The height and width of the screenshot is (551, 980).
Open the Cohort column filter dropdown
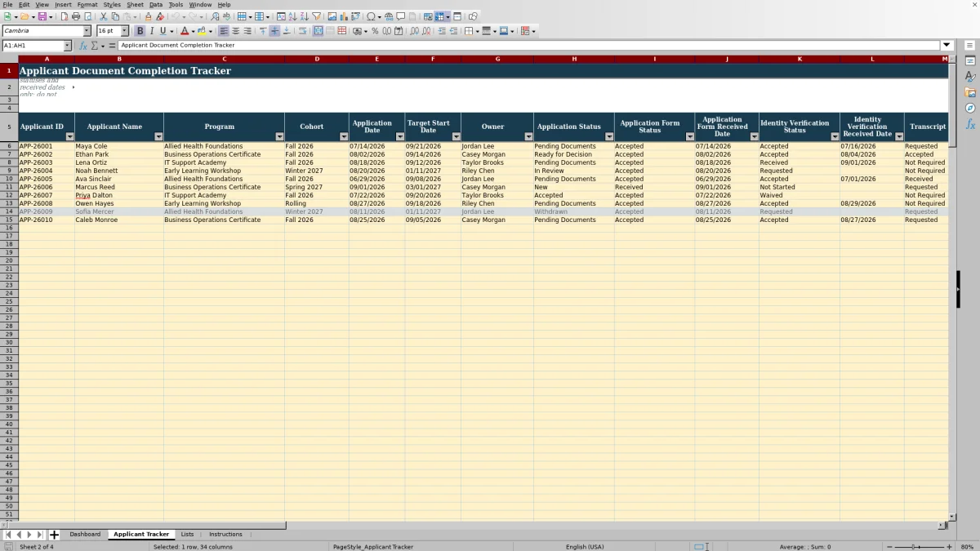click(344, 136)
